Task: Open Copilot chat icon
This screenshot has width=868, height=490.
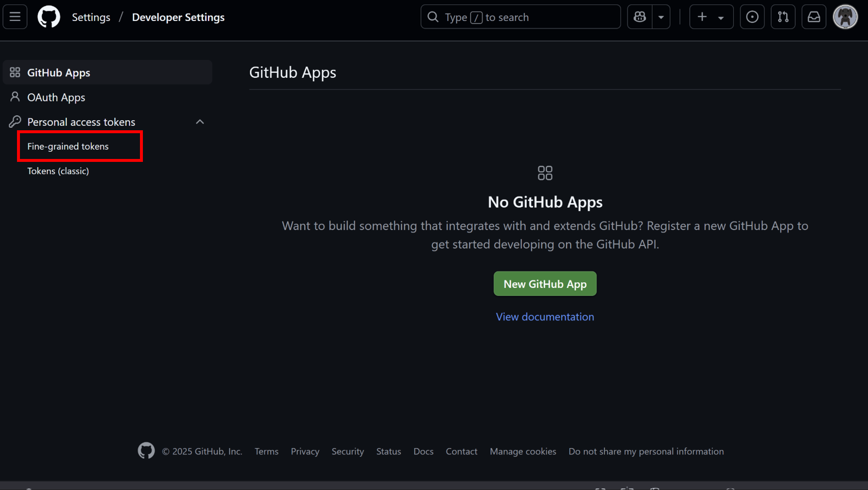Action: pos(640,17)
